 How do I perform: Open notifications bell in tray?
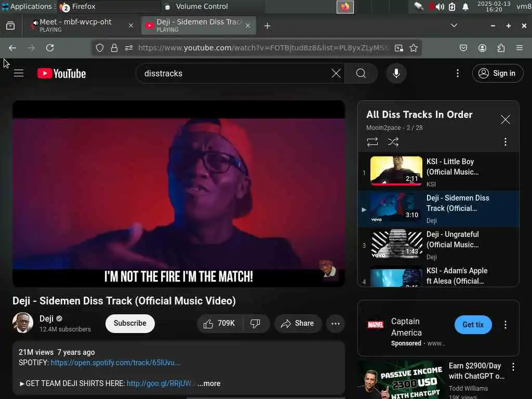tap(465, 7)
